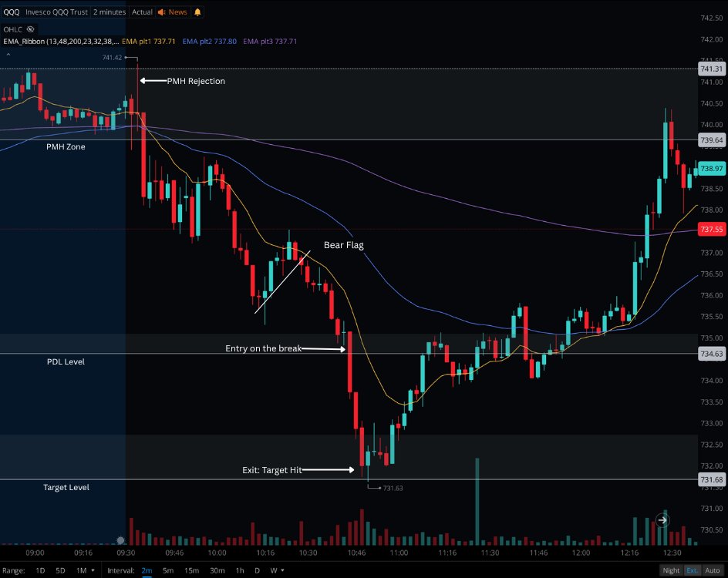This screenshot has height=578, width=728.
Task: Click the Invesco QQQ Trust name
Action: [x=56, y=12]
